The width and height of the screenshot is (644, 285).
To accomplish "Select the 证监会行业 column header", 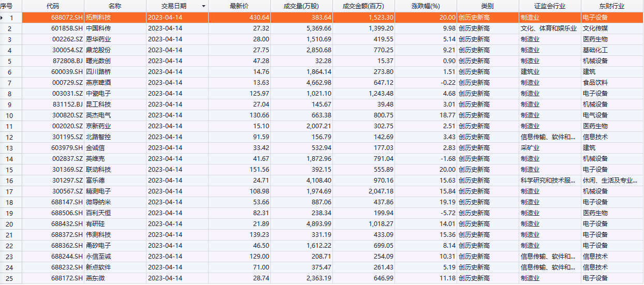I will pos(550,6).
